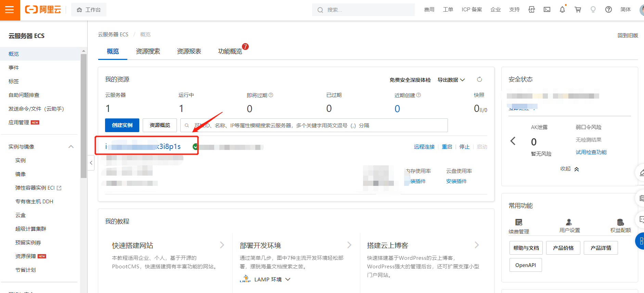The width and height of the screenshot is (644, 293).
Task: Open 自助问题排查 in sidebar
Action: (24, 95)
